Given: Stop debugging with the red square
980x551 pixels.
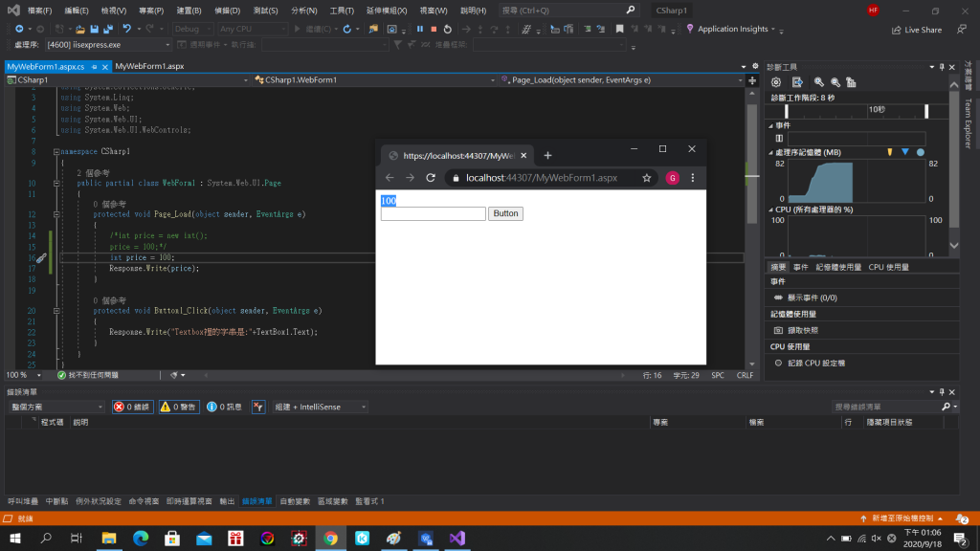Looking at the screenshot, I should point(434,29).
